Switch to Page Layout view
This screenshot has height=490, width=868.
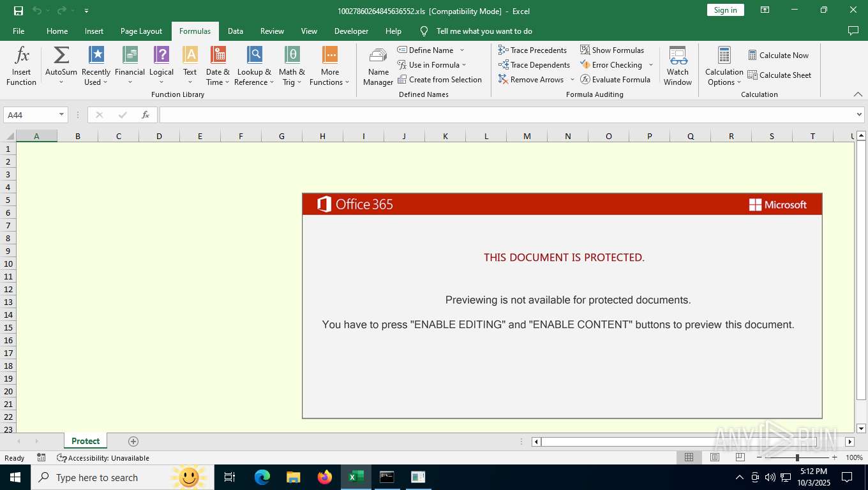715,457
